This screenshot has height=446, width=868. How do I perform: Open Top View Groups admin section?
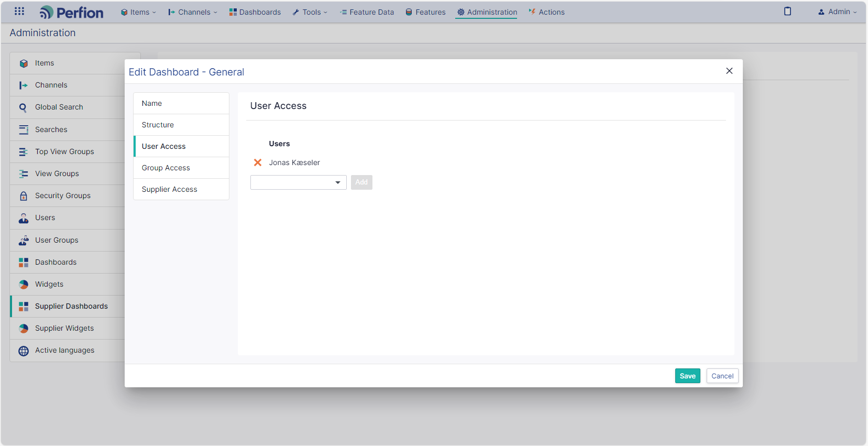(67, 152)
